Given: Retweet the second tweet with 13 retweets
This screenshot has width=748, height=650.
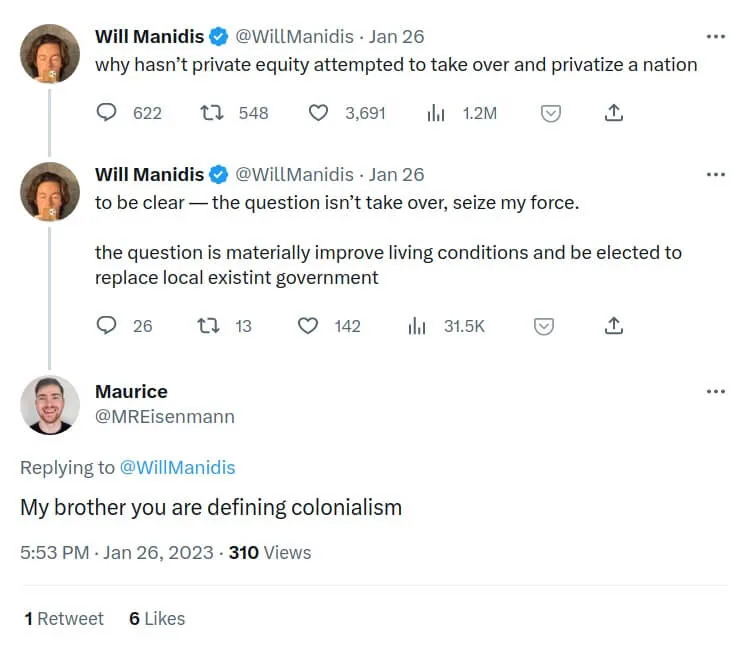Looking at the screenshot, I should click(211, 326).
